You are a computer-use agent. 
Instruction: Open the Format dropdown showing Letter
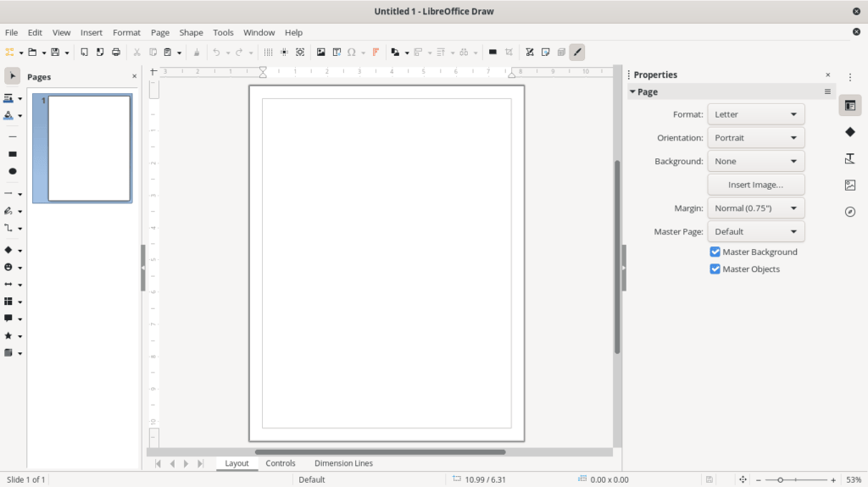(x=755, y=114)
